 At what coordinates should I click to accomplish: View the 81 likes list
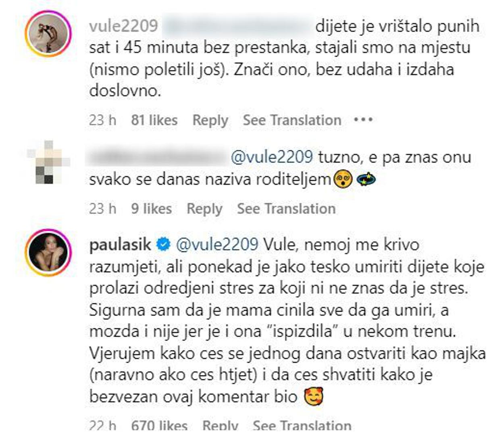[154, 120]
